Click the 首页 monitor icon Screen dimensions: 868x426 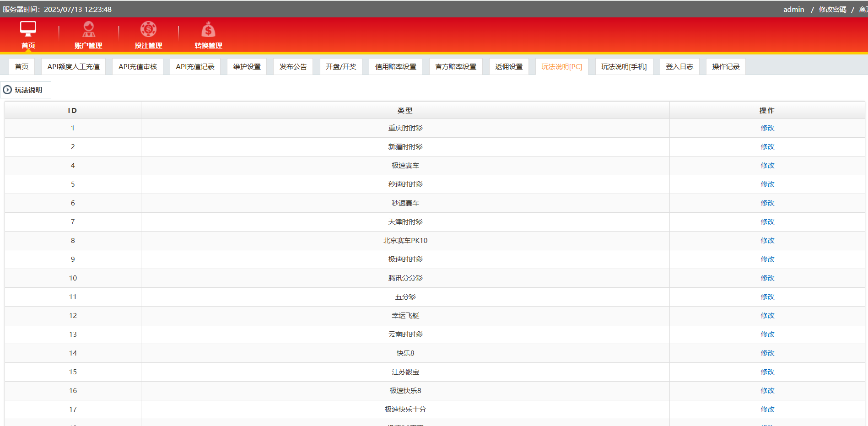click(28, 29)
